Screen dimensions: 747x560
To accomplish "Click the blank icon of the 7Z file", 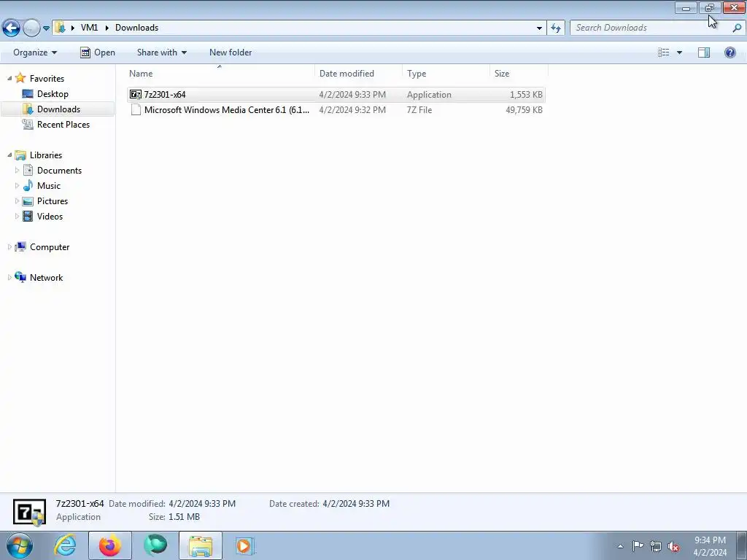I will tap(136, 109).
